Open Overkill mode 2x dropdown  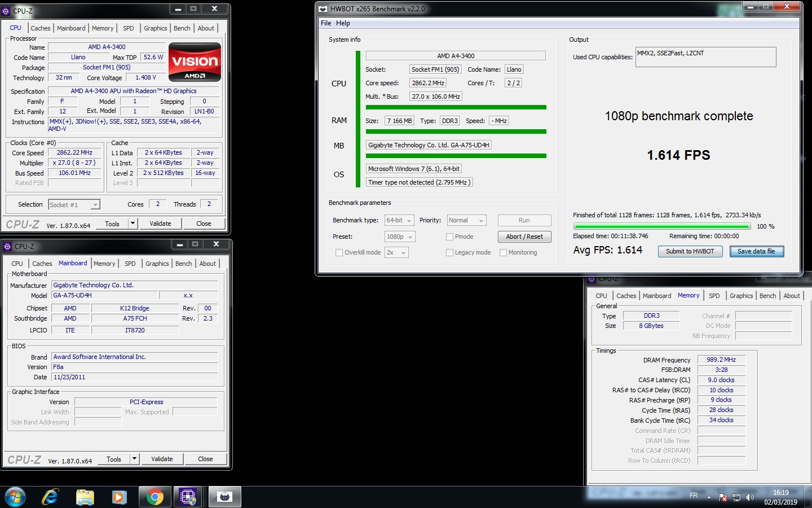396,252
